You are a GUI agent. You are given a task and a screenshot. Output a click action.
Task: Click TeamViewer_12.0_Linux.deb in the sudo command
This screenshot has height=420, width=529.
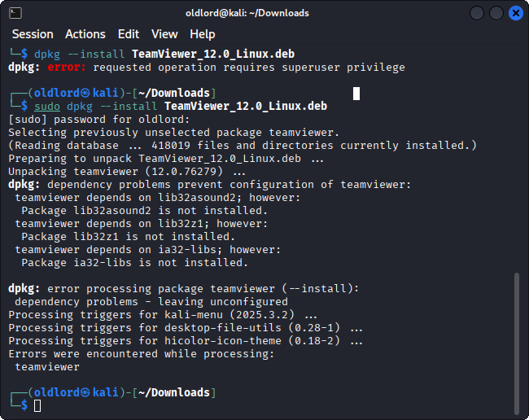(246, 107)
